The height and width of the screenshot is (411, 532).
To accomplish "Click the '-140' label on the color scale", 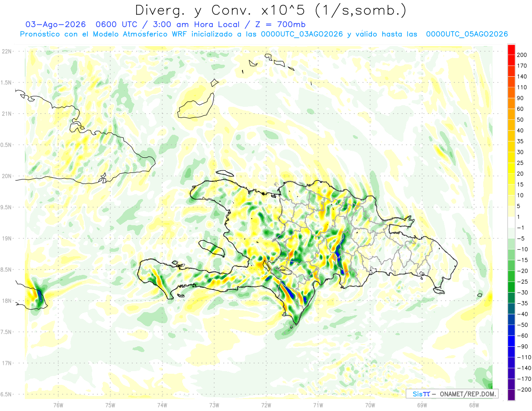I will [524, 368].
